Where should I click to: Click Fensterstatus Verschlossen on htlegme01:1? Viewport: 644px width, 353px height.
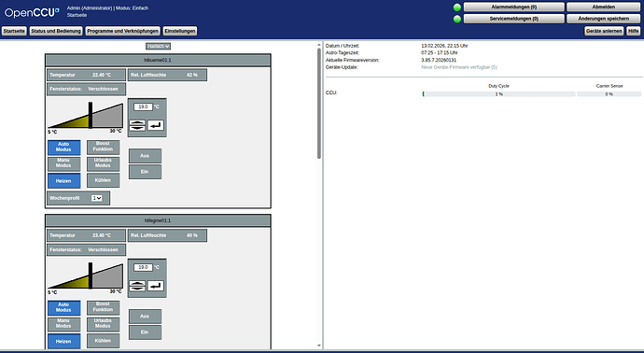[x=86, y=250]
